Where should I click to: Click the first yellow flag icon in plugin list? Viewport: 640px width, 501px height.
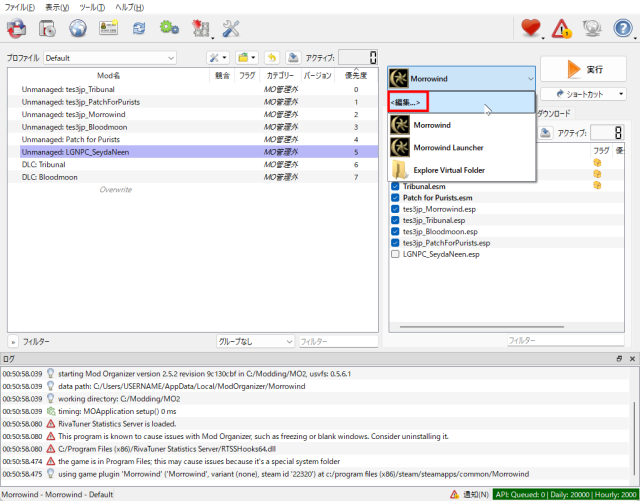[597, 163]
